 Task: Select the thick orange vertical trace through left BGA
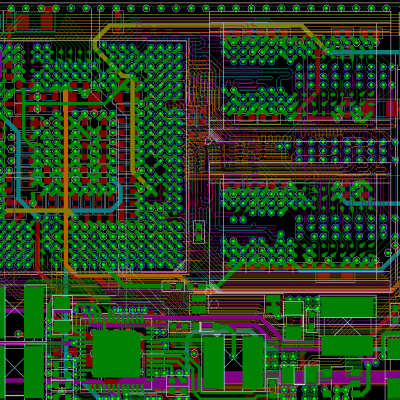(66, 178)
